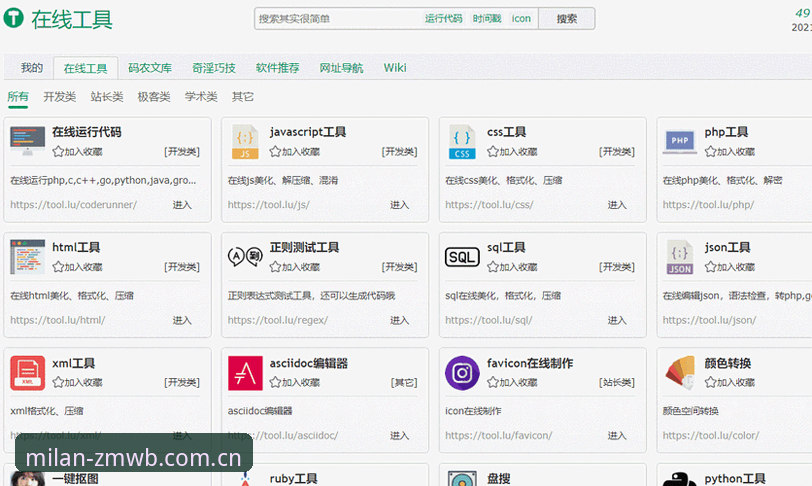Screen dimensions: 812x486
Task: Open the 码农文库 tab
Action: coord(150,68)
